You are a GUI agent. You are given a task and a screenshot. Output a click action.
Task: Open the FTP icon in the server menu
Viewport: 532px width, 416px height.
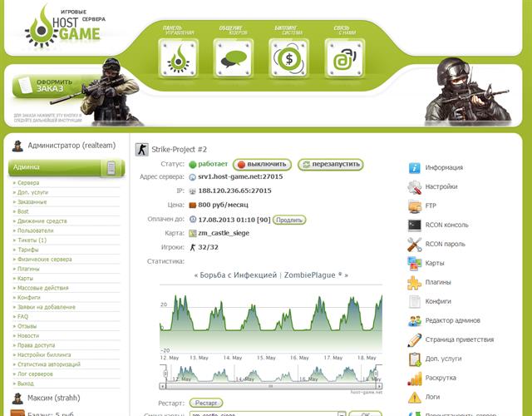415,206
